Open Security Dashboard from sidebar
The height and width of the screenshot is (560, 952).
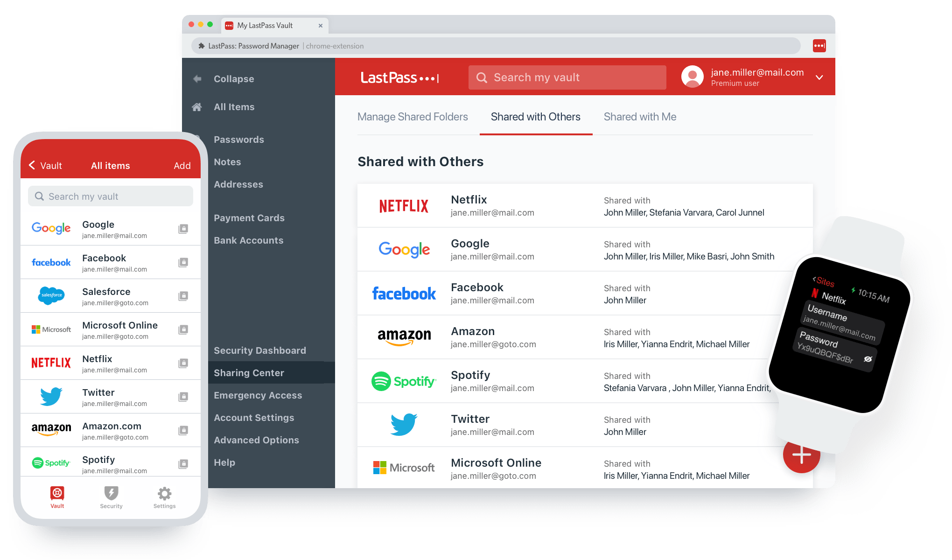(259, 350)
